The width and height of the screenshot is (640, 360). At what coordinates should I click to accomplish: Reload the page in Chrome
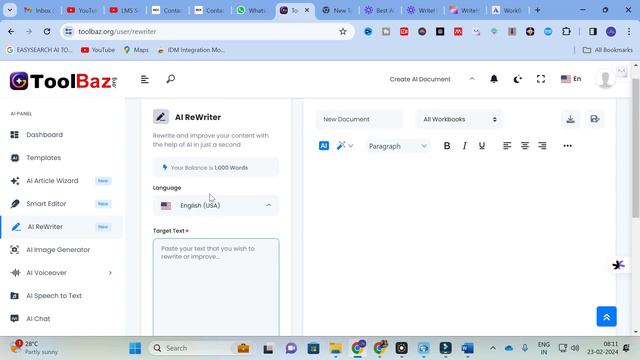(x=47, y=31)
